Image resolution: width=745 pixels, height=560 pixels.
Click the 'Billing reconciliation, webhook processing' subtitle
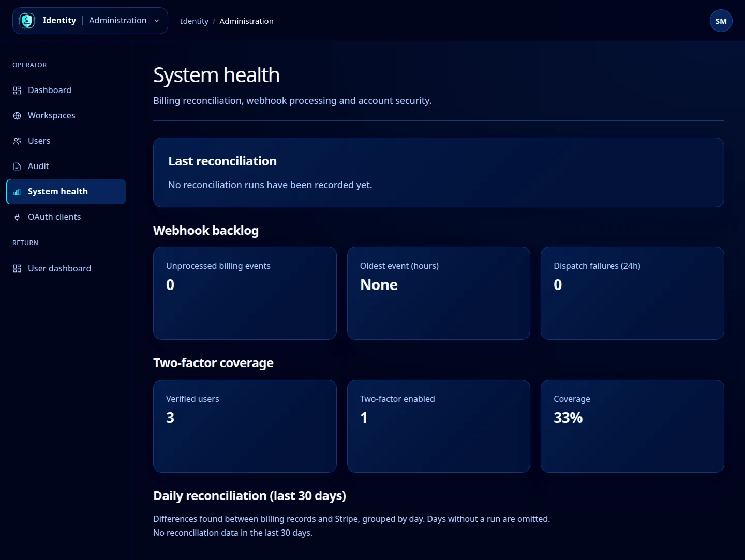pyautogui.click(x=292, y=100)
